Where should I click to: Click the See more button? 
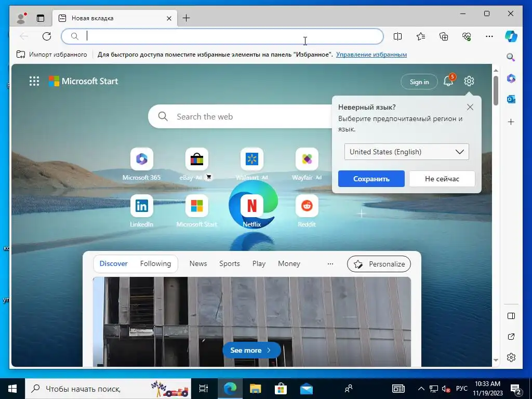pos(251,350)
